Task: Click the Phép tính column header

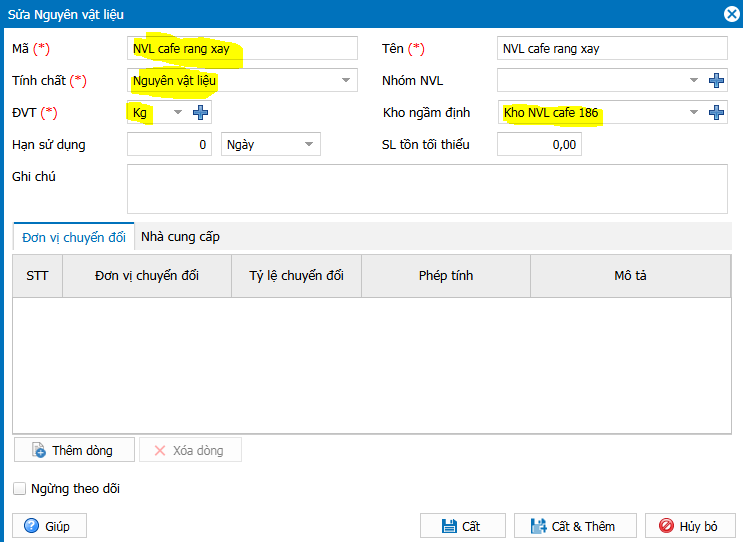Action: pos(446,276)
